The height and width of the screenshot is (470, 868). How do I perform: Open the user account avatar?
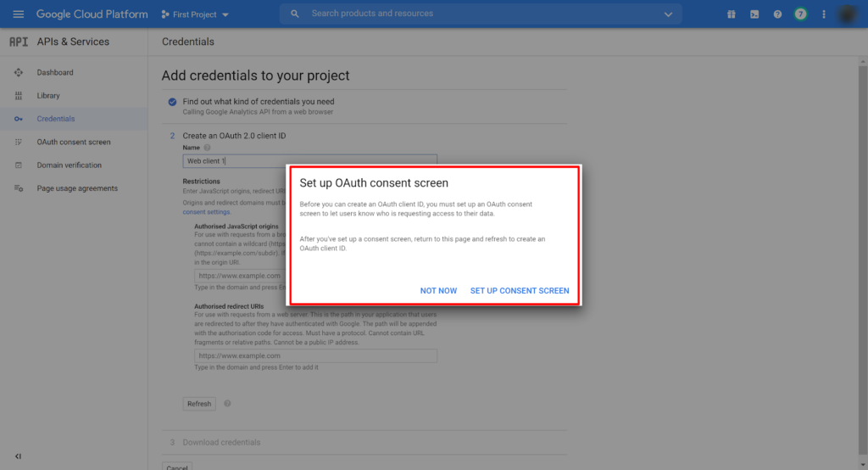[847, 14]
